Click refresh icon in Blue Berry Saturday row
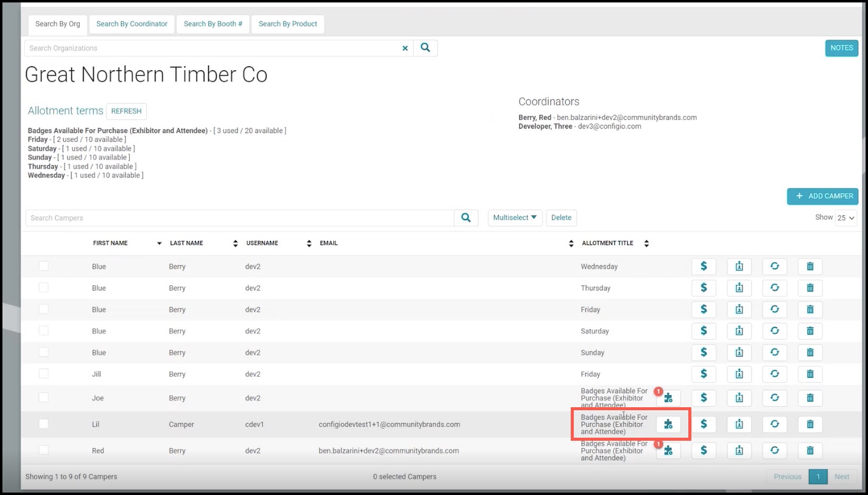The width and height of the screenshot is (868, 495). click(x=775, y=331)
